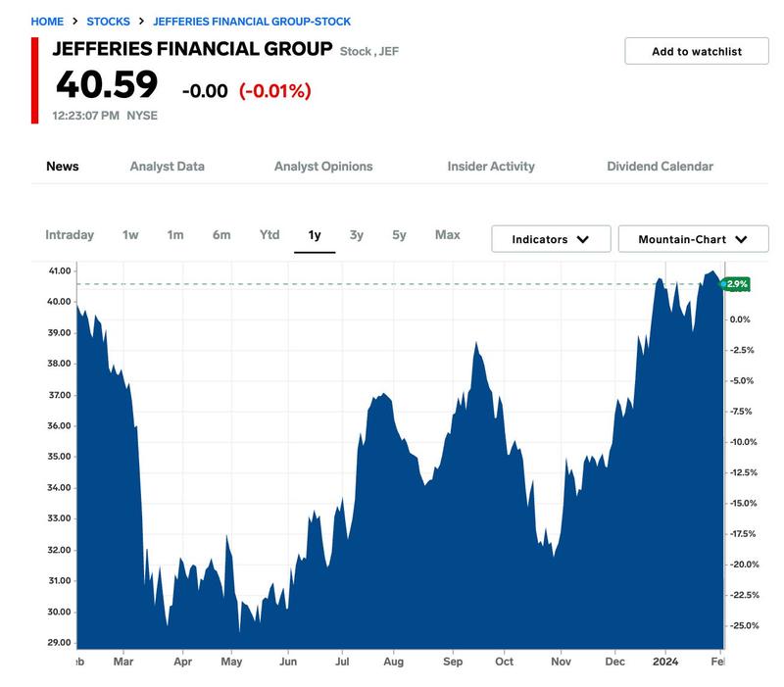784x687 pixels.
Task: View the Insider Activity tab
Action: tap(491, 167)
